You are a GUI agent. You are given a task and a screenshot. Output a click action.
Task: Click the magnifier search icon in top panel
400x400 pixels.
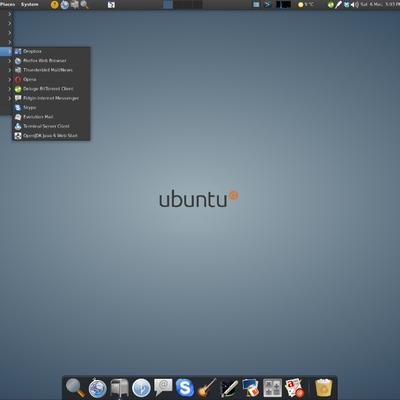click(84, 5)
